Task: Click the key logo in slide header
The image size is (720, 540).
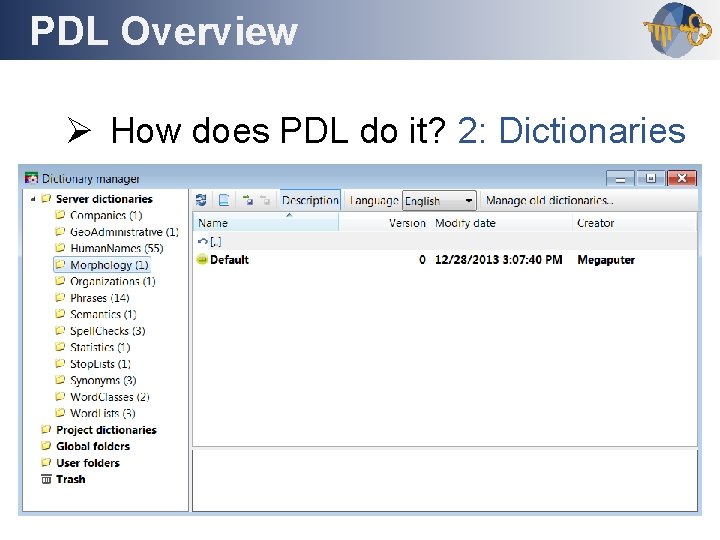Action: click(678, 30)
